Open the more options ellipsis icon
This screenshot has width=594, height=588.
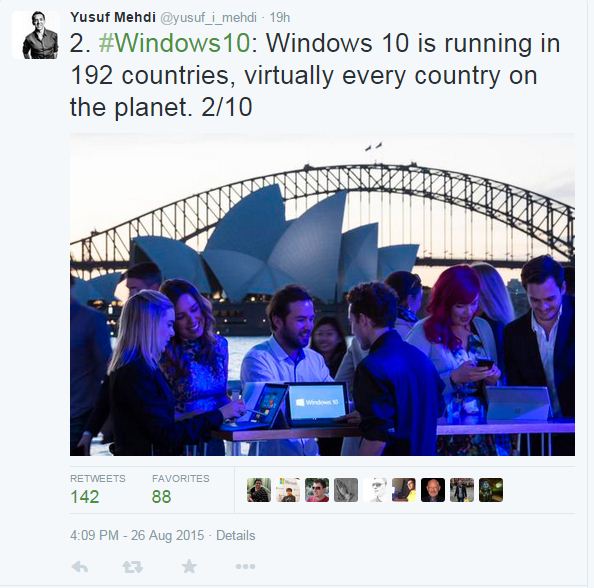coord(245,567)
